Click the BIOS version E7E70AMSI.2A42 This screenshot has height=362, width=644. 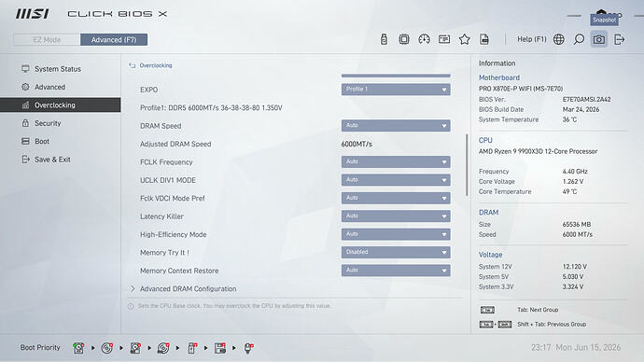[x=586, y=99]
